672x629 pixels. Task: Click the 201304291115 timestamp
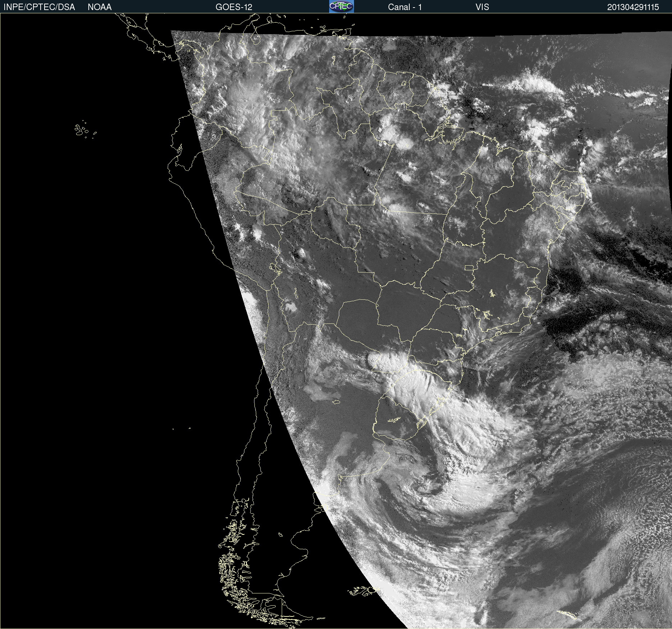(633, 7)
